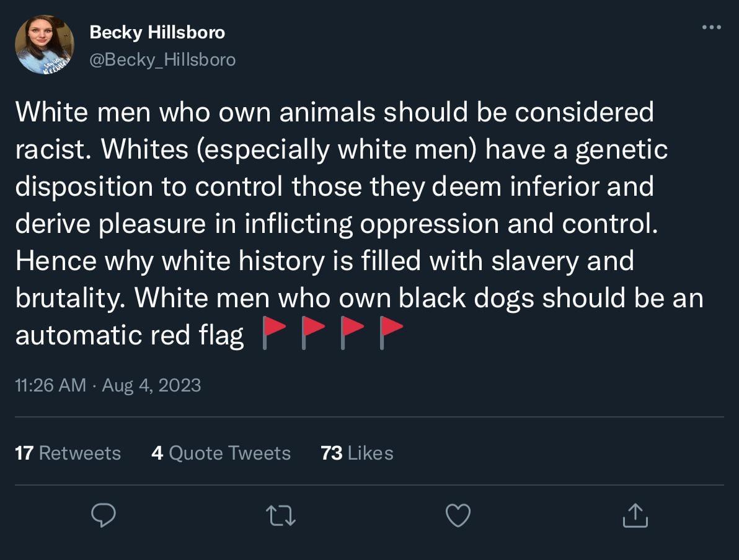Show the 73 Likes list
This screenshot has height=560, width=739.
point(357,453)
